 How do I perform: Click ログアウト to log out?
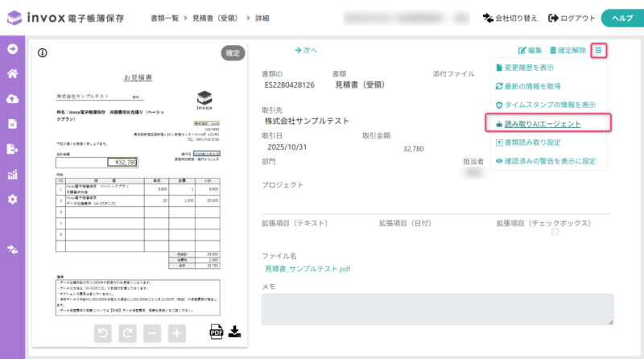coord(572,18)
